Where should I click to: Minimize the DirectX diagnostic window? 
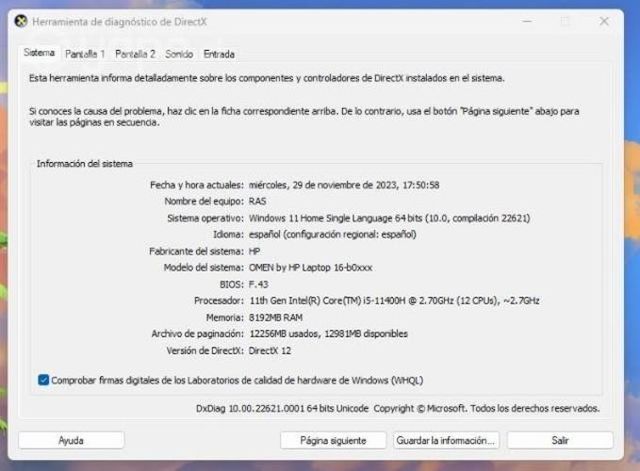tap(527, 21)
